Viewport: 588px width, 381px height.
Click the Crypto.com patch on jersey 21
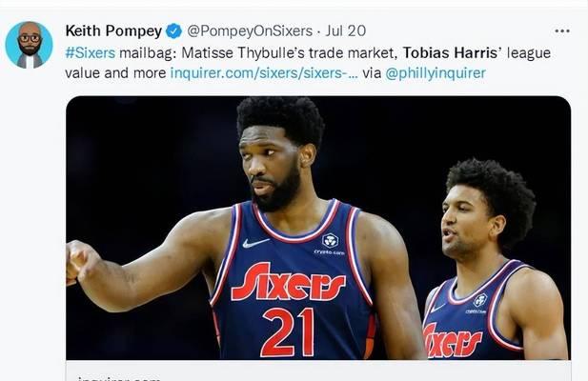[x=330, y=244]
